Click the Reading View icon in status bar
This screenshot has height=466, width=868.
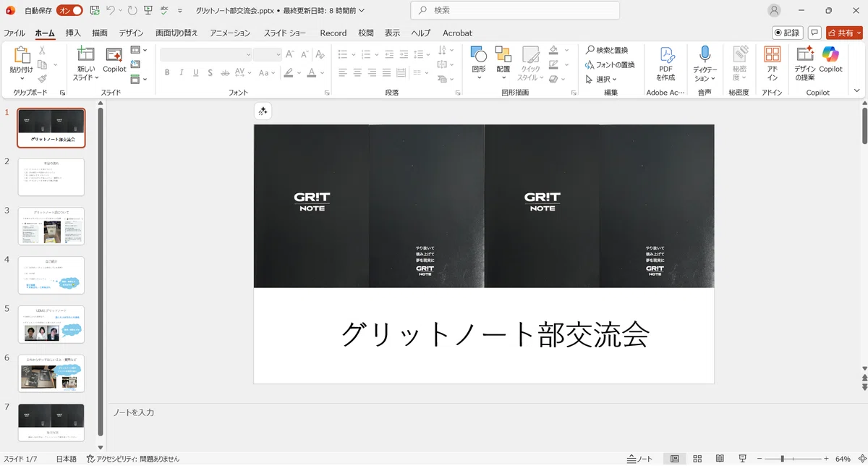[x=720, y=459]
